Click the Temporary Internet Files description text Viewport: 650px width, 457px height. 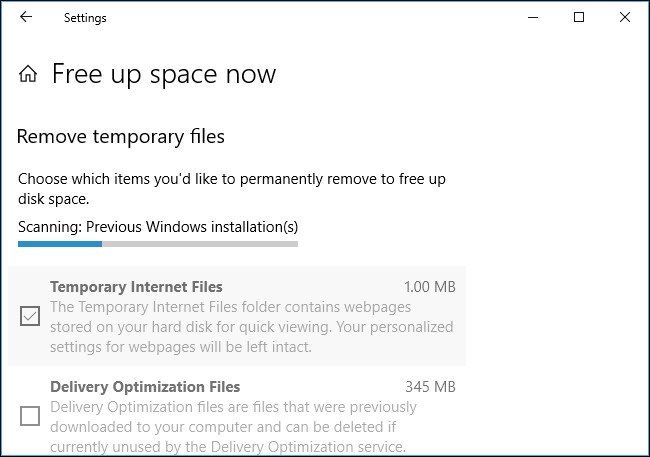[252, 327]
